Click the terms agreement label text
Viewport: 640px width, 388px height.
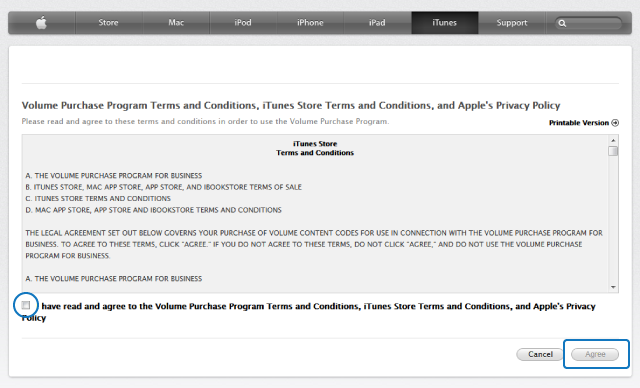click(309, 312)
